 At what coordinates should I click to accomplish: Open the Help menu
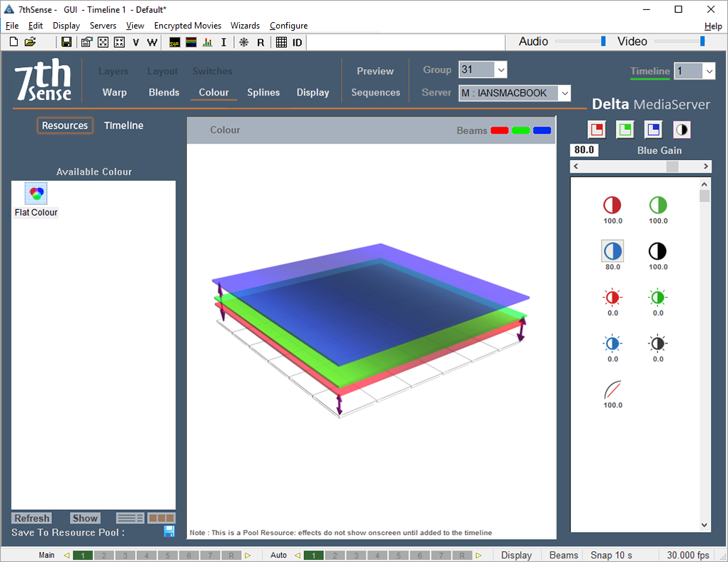click(713, 26)
